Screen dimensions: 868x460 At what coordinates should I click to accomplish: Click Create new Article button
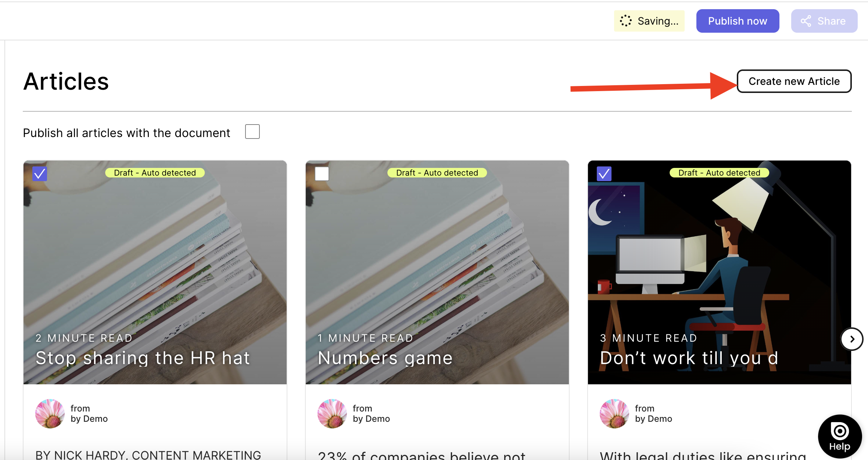(x=794, y=81)
